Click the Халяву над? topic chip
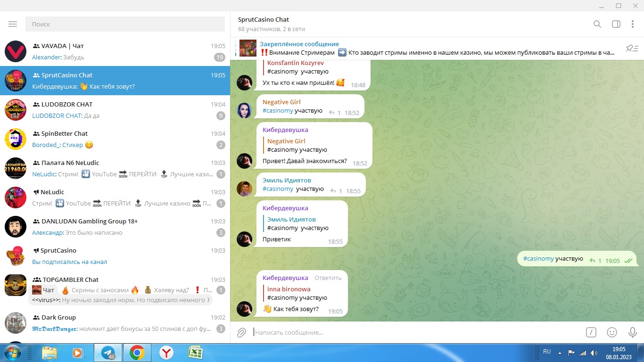This screenshot has width=644, height=362. tap(167, 290)
